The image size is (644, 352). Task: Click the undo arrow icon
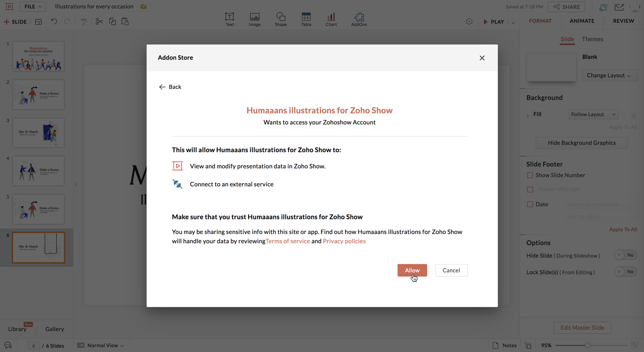54,22
